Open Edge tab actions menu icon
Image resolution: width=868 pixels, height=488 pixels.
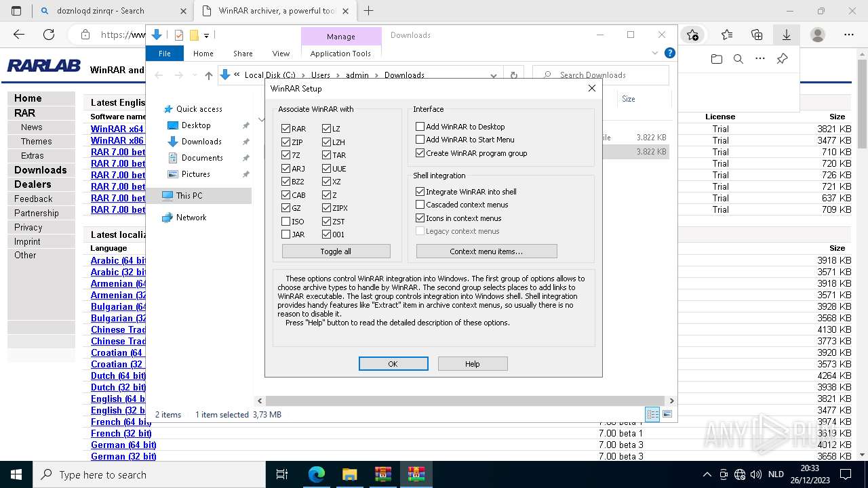pyautogui.click(x=16, y=11)
